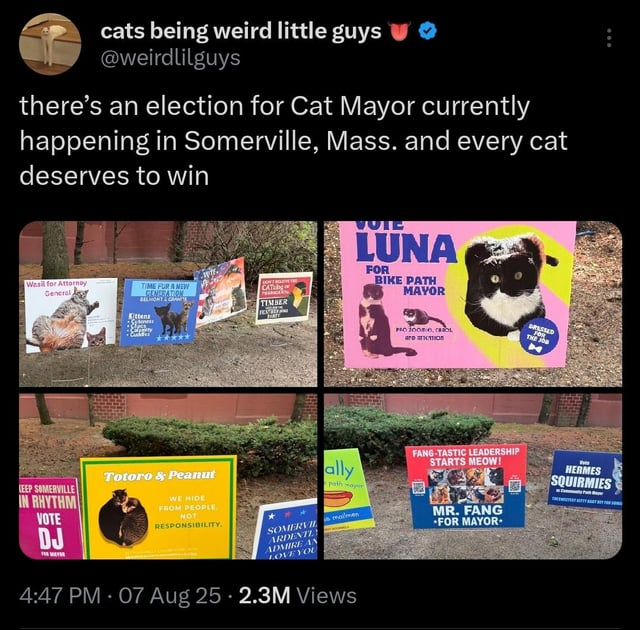
Task: Open the @weirdlilguys handle link
Action: pos(170,58)
